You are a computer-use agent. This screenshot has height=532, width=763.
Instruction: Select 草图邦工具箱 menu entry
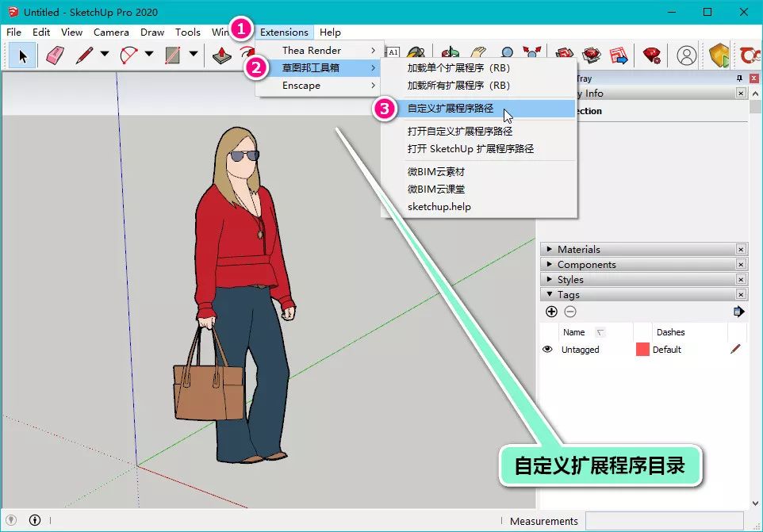pyautogui.click(x=320, y=67)
